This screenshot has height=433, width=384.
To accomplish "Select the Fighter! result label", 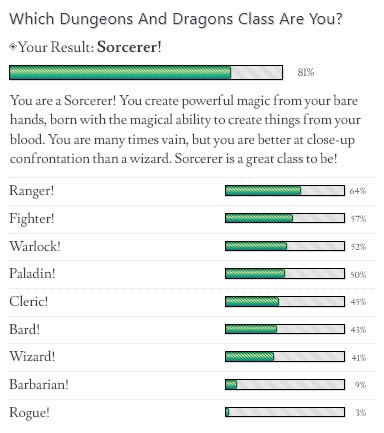I will pos(32,219).
